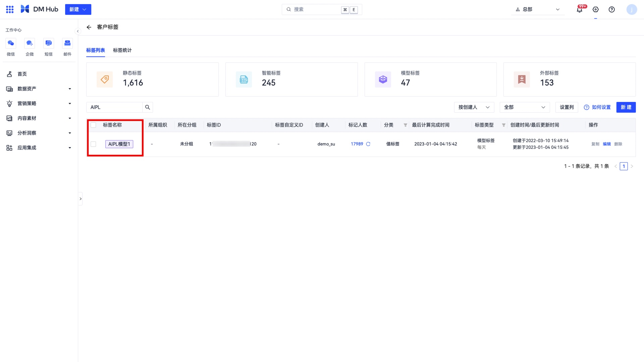Click the 智能标签 count 245
Viewport: 644px width, 362px height.
(x=269, y=83)
